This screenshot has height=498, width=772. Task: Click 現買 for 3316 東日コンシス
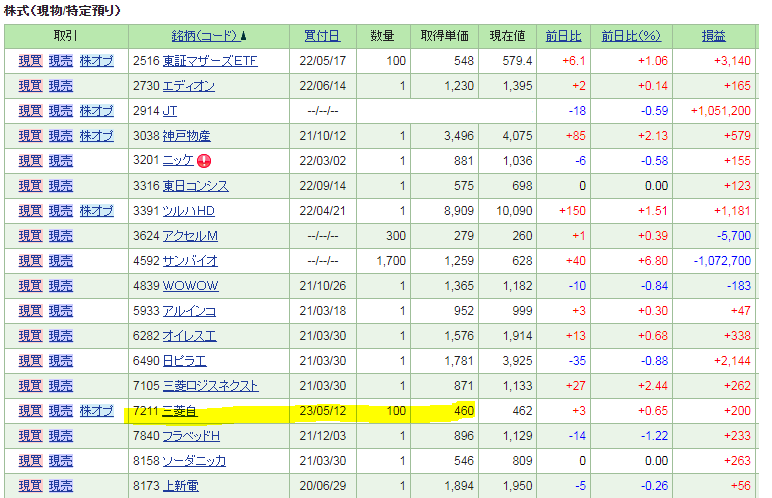click(31, 186)
